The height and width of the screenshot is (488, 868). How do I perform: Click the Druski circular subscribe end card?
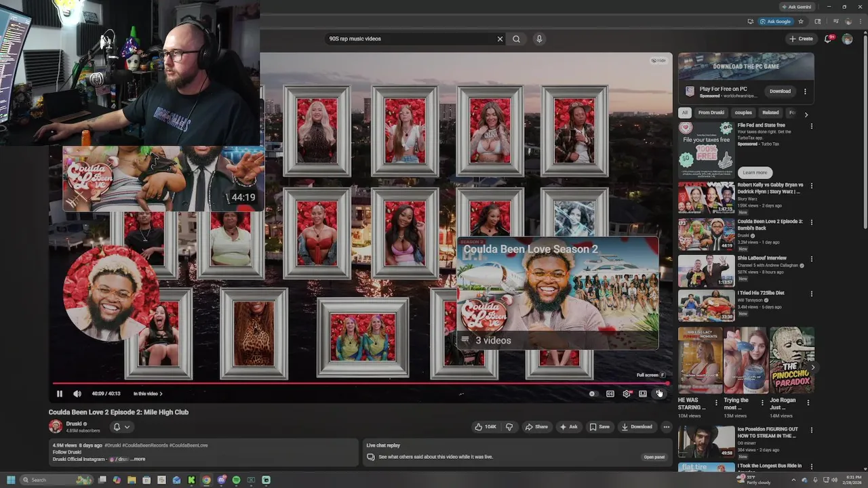pyautogui.click(x=111, y=293)
